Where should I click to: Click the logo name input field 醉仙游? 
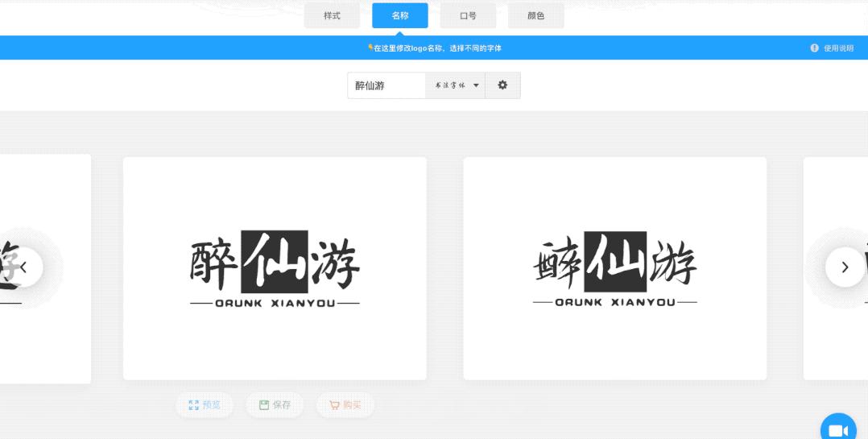386,85
